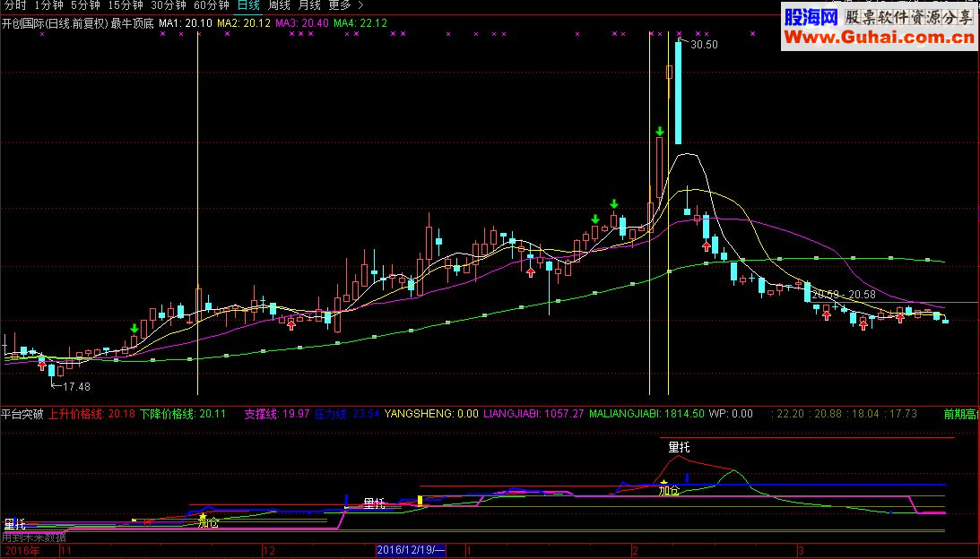Click the 2016年 timeline label
The height and width of the screenshot is (559, 980).
tap(22, 551)
